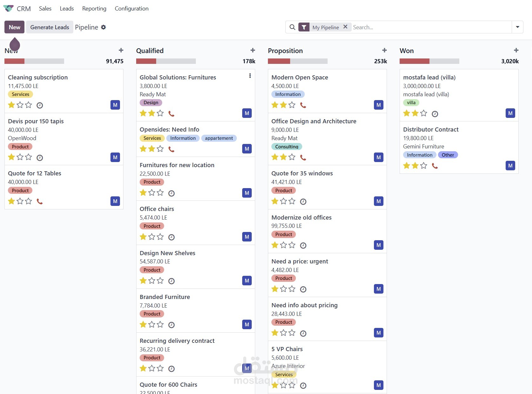Open the Reporting menu
This screenshot has width=532, height=394.
click(x=94, y=8)
